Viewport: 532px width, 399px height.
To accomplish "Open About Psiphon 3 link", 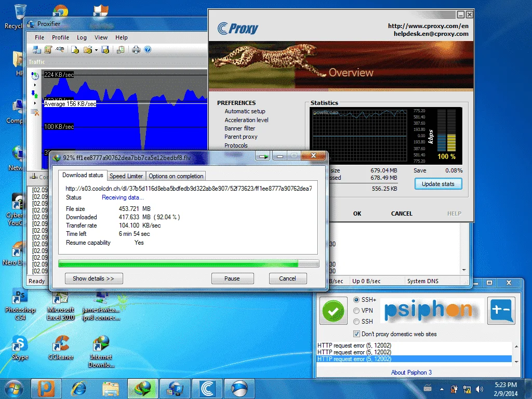I will (411, 372).
